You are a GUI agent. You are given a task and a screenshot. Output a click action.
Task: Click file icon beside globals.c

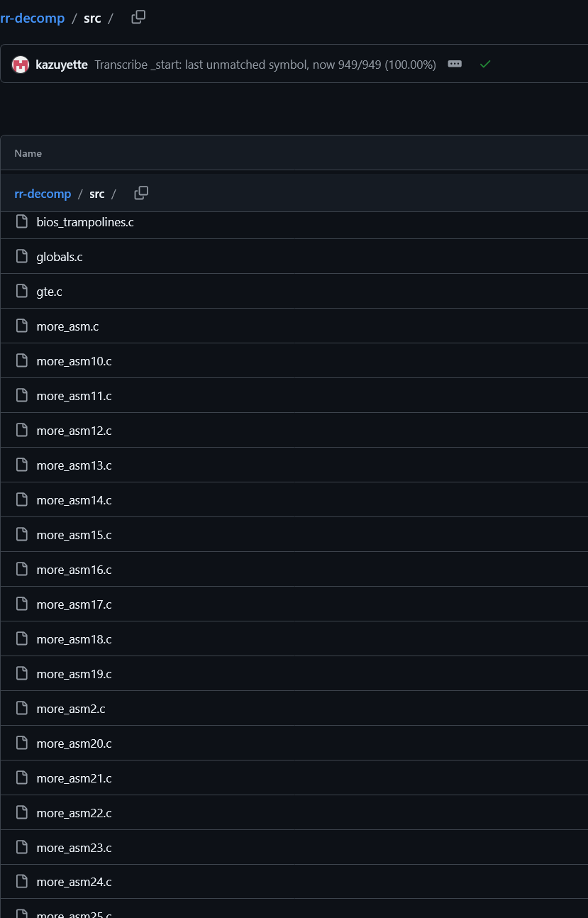[x=22, y=257]
